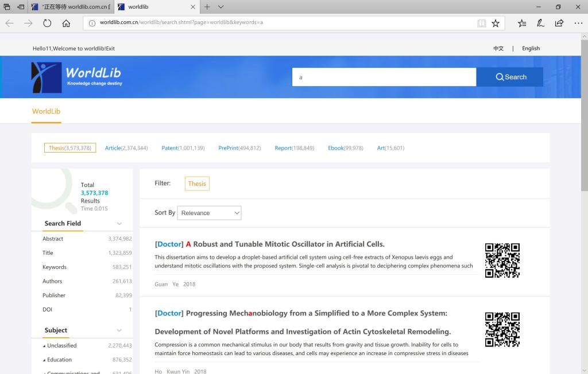This screenshot has height=374, width=588.
Task: Select the Patent results tab
Action: [x=183, y=148]
